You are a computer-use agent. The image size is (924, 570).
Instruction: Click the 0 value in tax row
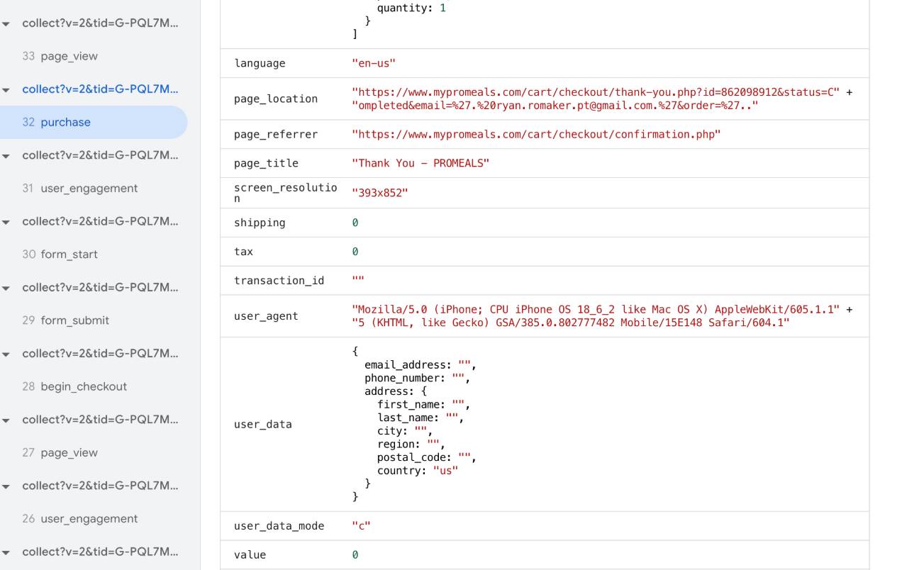point(355,252)
